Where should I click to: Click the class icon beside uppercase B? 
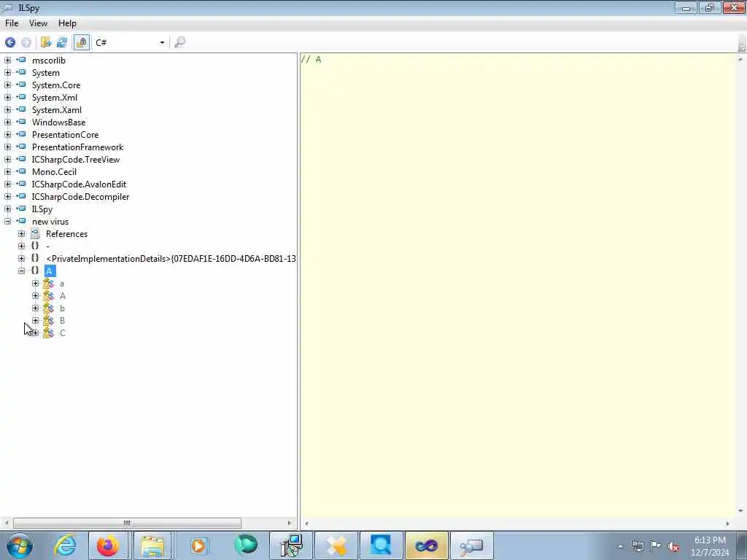click(49, 321)
